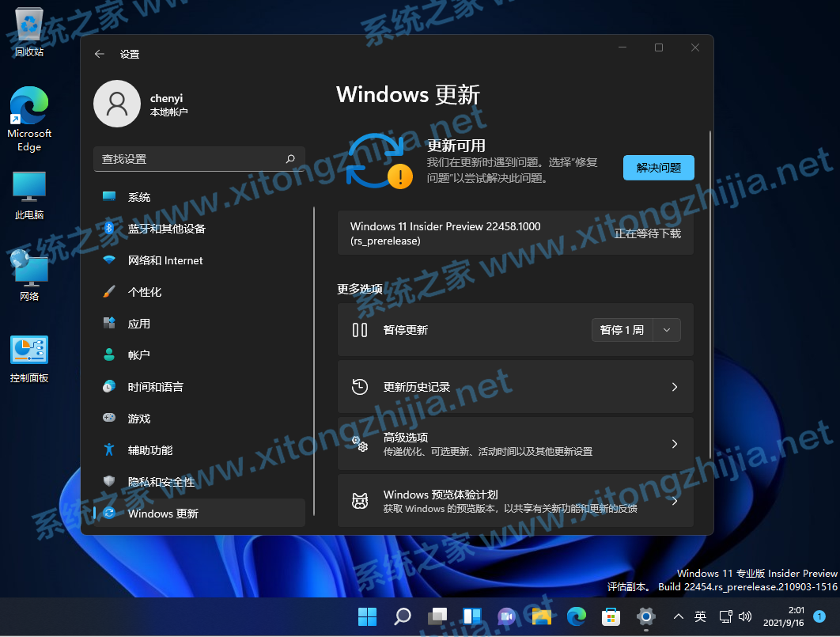840x637 pixels.
Task: Open taskbar Search
Action: click(x=402, y=616)
